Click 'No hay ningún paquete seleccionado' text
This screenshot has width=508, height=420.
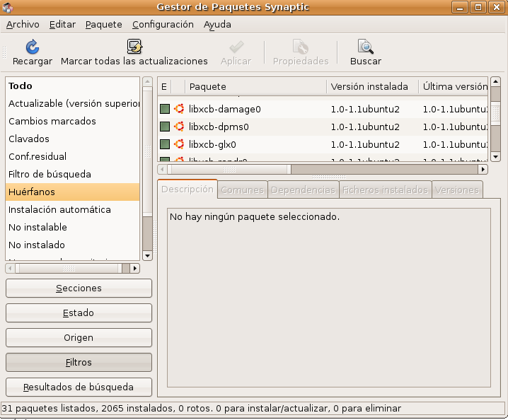tap(255, 216)
